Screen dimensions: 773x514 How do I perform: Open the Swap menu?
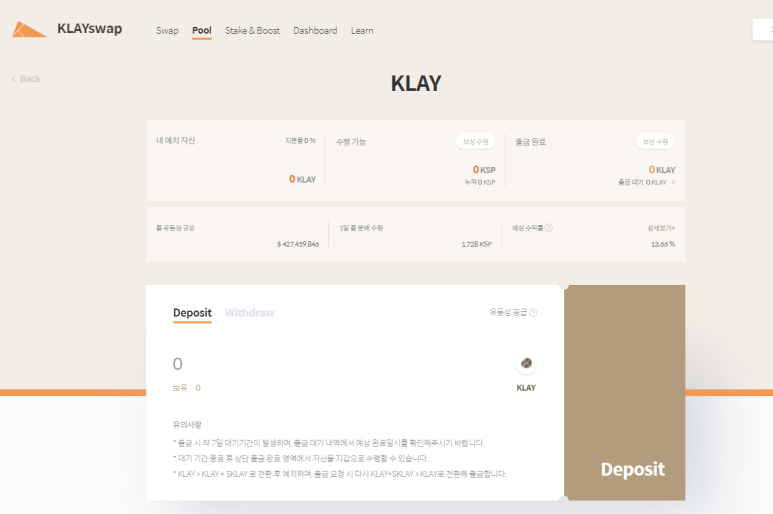pyautogui.click(x=167, y=31)
